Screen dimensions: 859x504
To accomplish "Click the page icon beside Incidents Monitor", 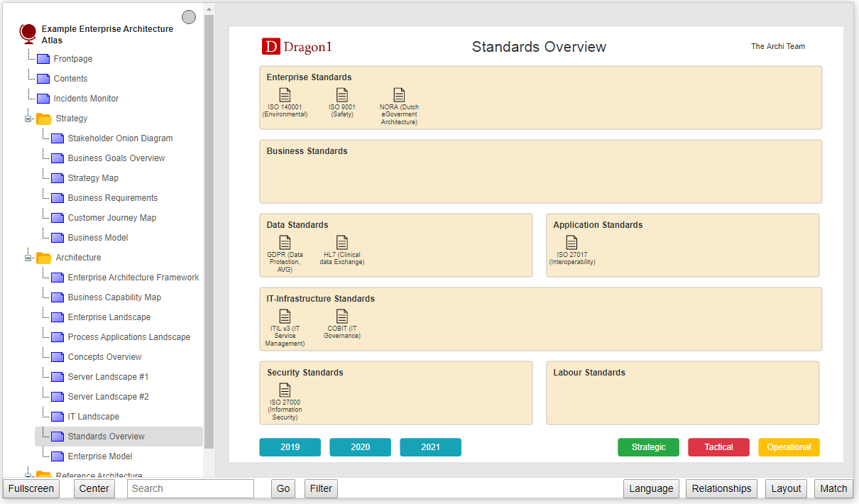I will pyautogui.click(x=43, y=99).
